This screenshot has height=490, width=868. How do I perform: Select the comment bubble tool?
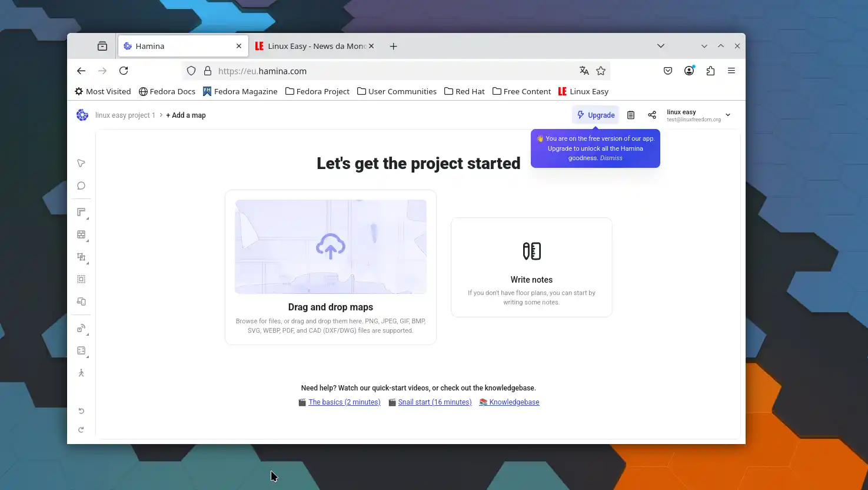(x=81, y=186)
